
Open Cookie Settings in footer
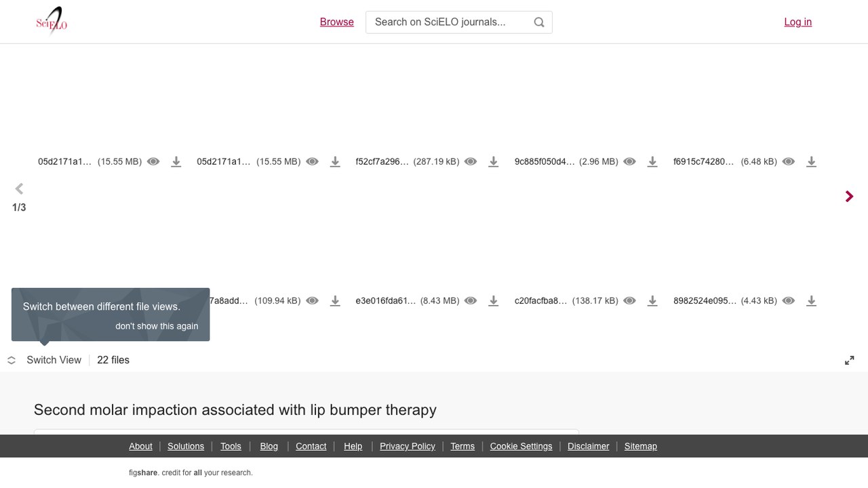pos(521,446)
